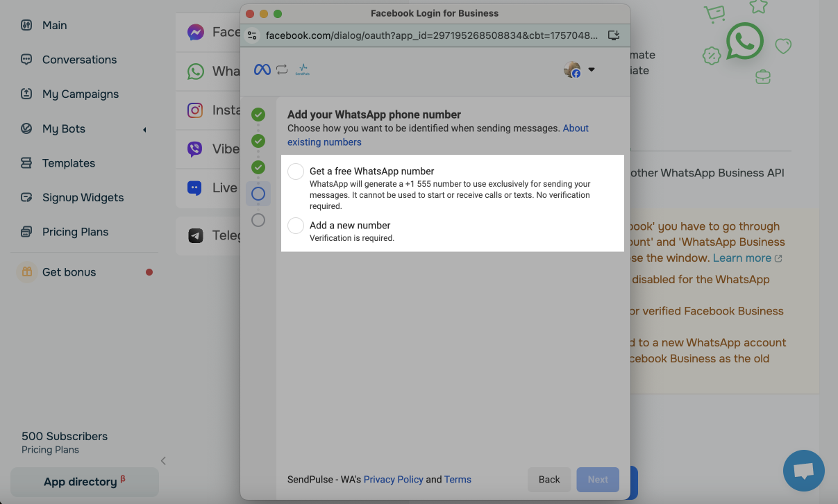Click the Get bonus gift icon
This screenshot has height=504, width=838.
tap(26, 272)
